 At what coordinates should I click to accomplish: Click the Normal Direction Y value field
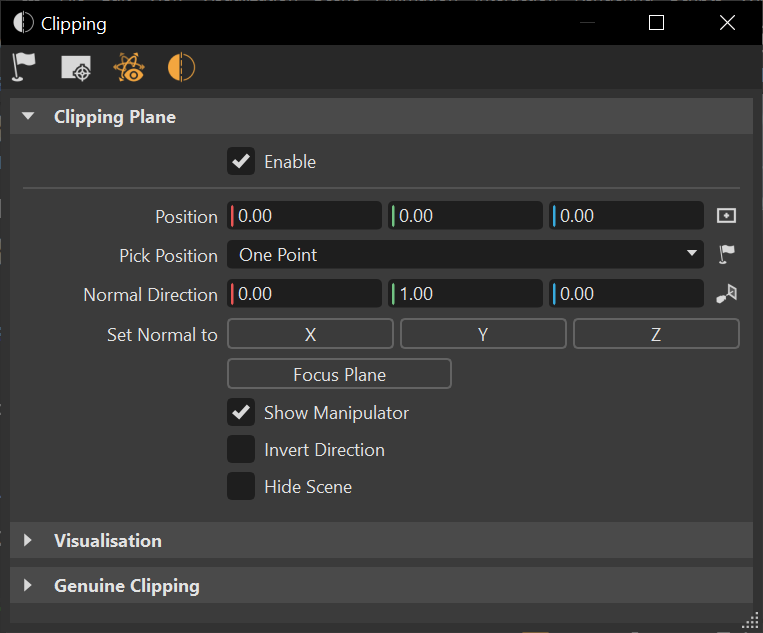click(468, 294)
